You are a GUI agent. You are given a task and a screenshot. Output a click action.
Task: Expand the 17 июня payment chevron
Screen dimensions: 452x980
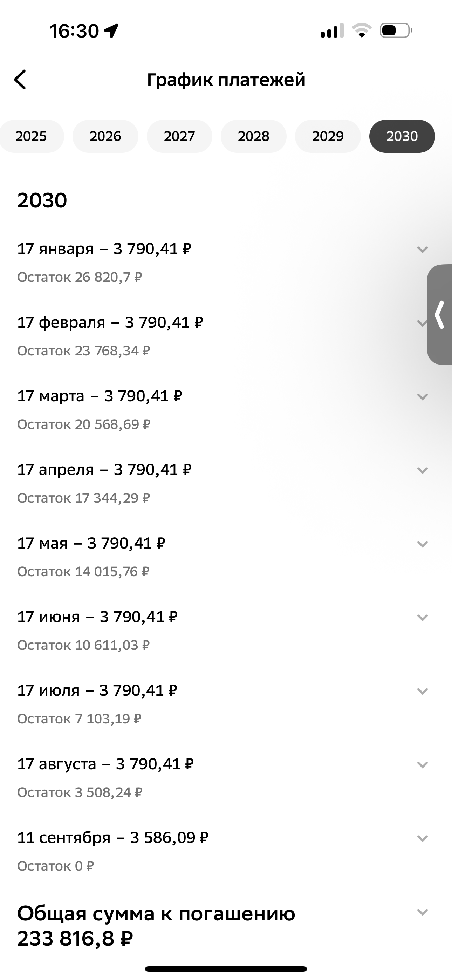point(423,618)
